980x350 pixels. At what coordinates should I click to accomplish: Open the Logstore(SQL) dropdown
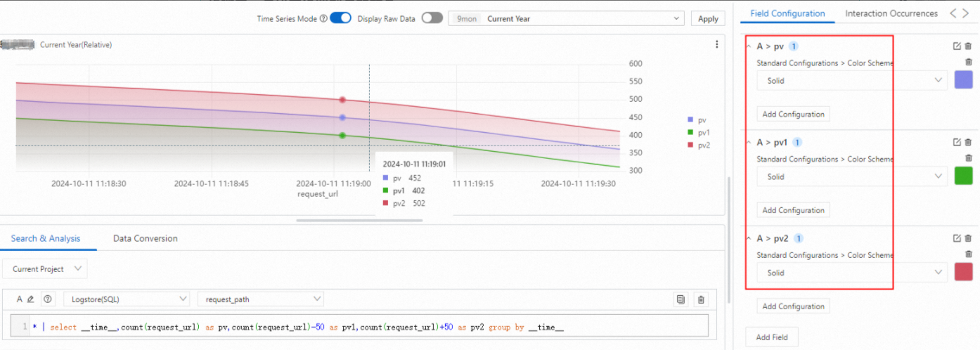tap(127, 299)
